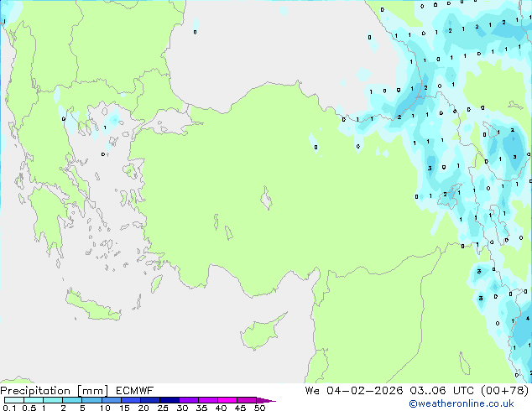This screenshot has height=411, width=532.
Task: Click the 1–2 mm legend swatch
Action: (53, 400)
